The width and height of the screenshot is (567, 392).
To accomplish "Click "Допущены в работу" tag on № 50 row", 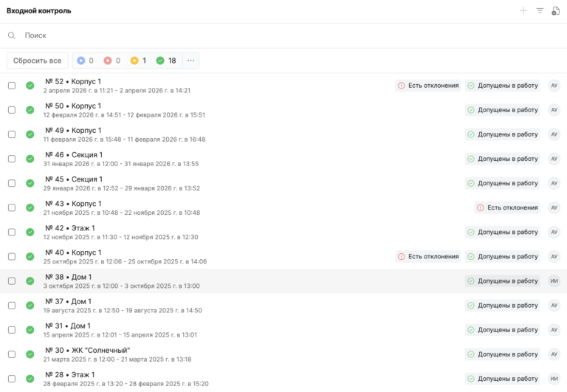I will [502, 110].
